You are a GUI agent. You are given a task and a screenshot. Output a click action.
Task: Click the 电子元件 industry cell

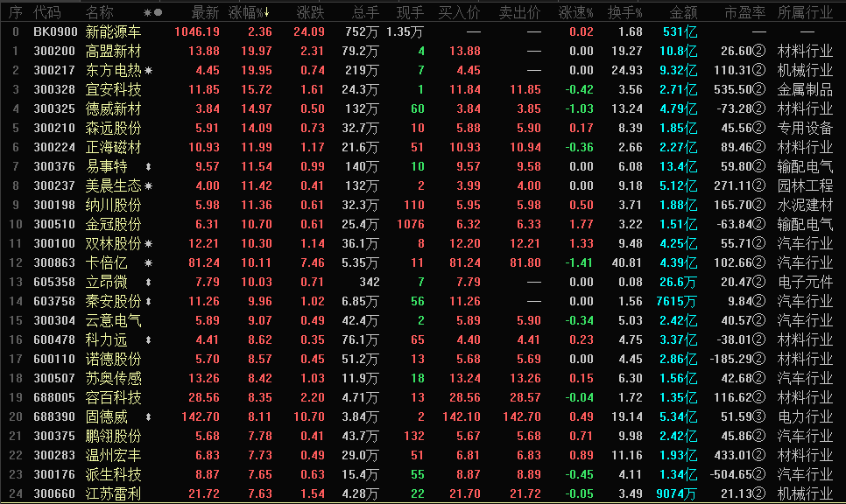(x=805, y=282)
